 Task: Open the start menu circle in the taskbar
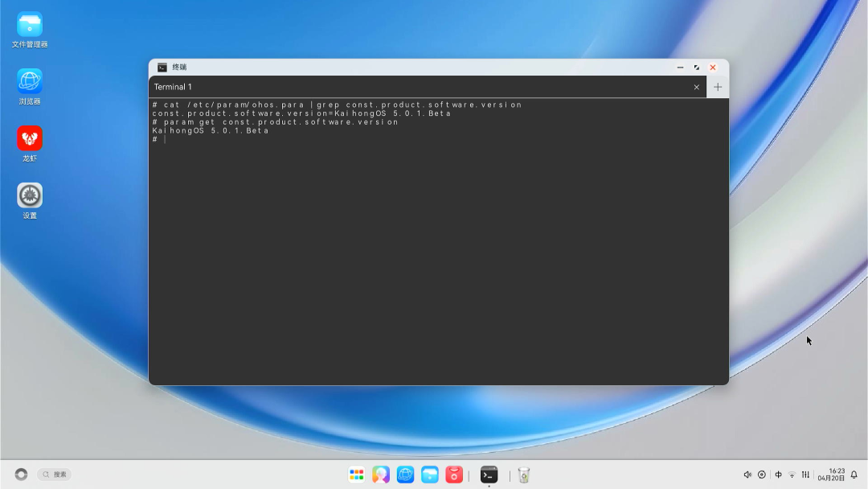pyautogui.click(x=21, y=475)
